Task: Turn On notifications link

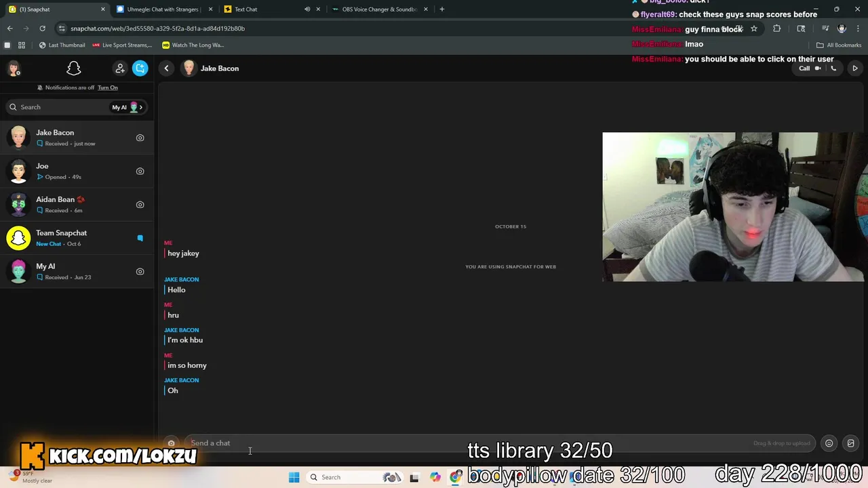Action: [x=107, y=87]
